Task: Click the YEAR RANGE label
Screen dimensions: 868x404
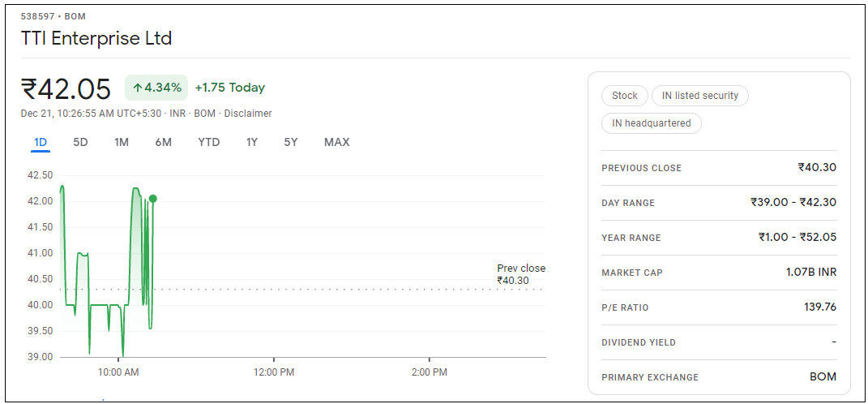Action: 631,238
